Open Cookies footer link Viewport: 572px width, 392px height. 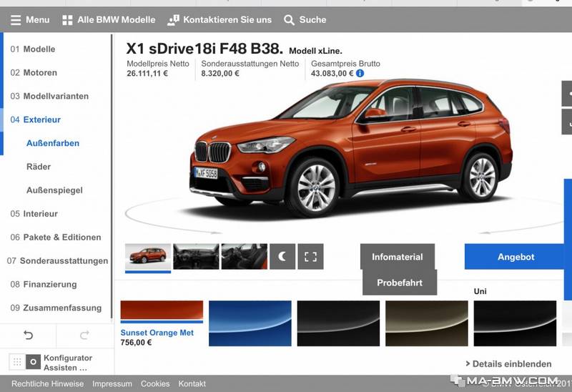point(155,383)
